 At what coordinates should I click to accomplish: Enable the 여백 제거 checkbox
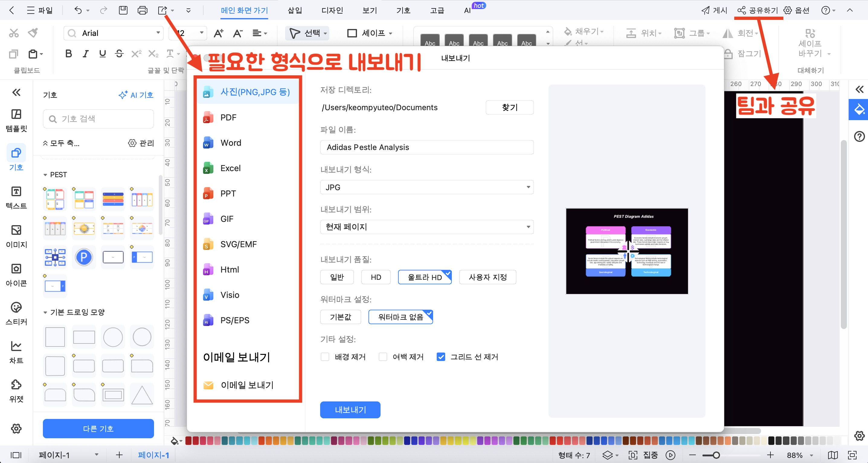[383, 356]
